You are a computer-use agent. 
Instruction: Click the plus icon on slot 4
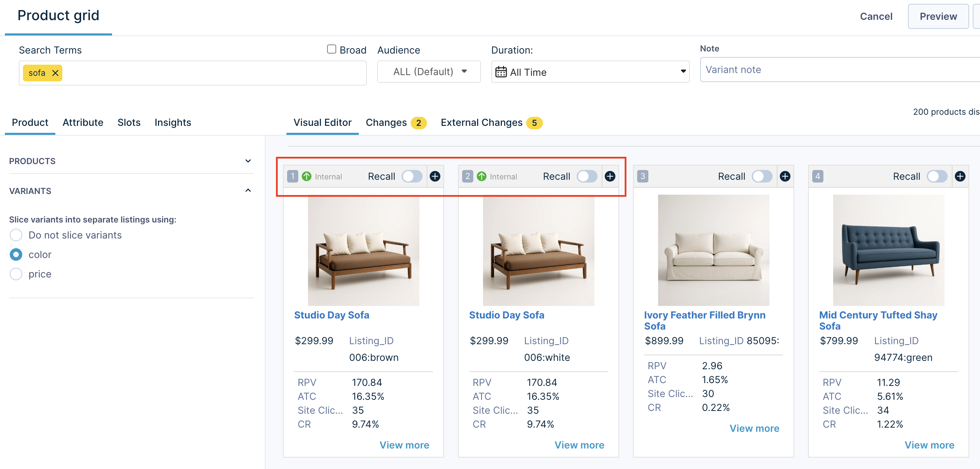click(x=960, y=176)
